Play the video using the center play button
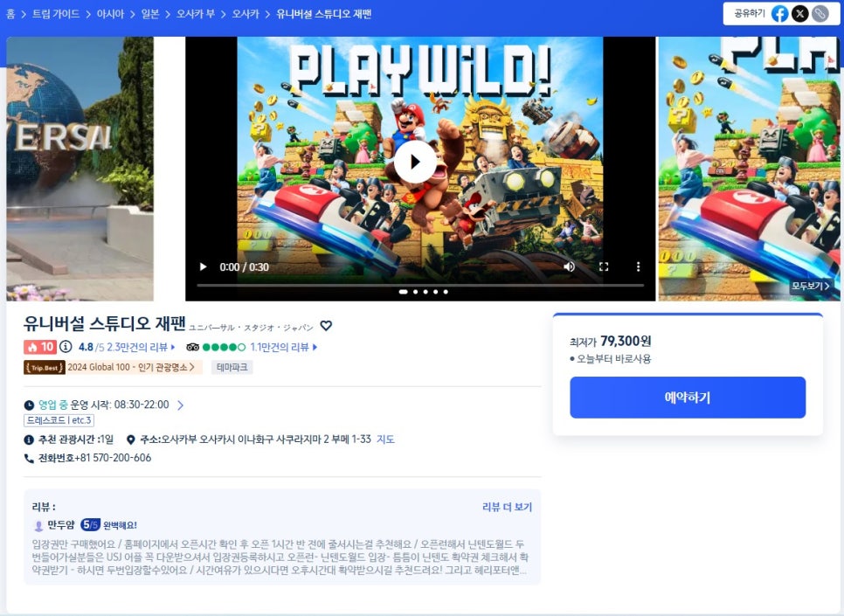Image resolution: width=844 pixels, height=616 pixels. coord(415,162)
